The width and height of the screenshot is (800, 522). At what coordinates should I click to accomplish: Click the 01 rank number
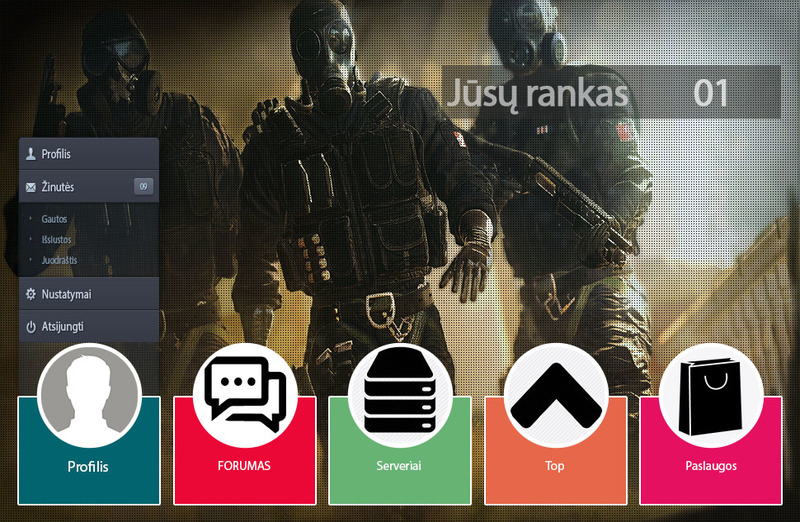710,93
